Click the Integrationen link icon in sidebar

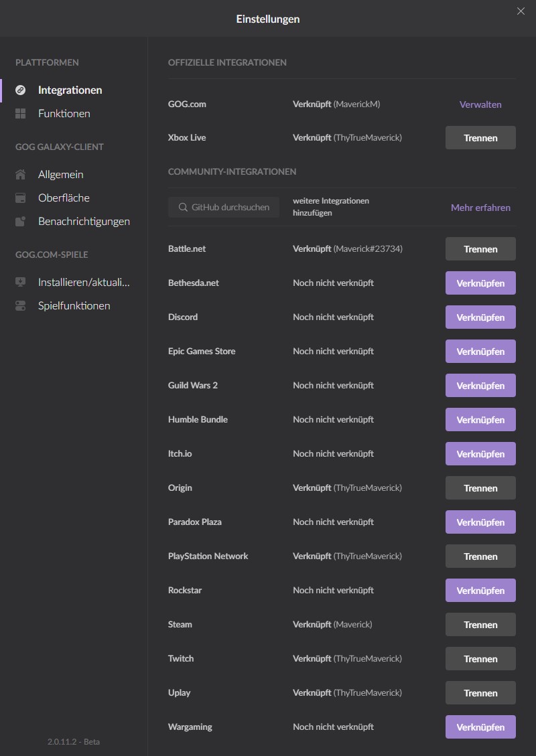click(x=21, y=90)
